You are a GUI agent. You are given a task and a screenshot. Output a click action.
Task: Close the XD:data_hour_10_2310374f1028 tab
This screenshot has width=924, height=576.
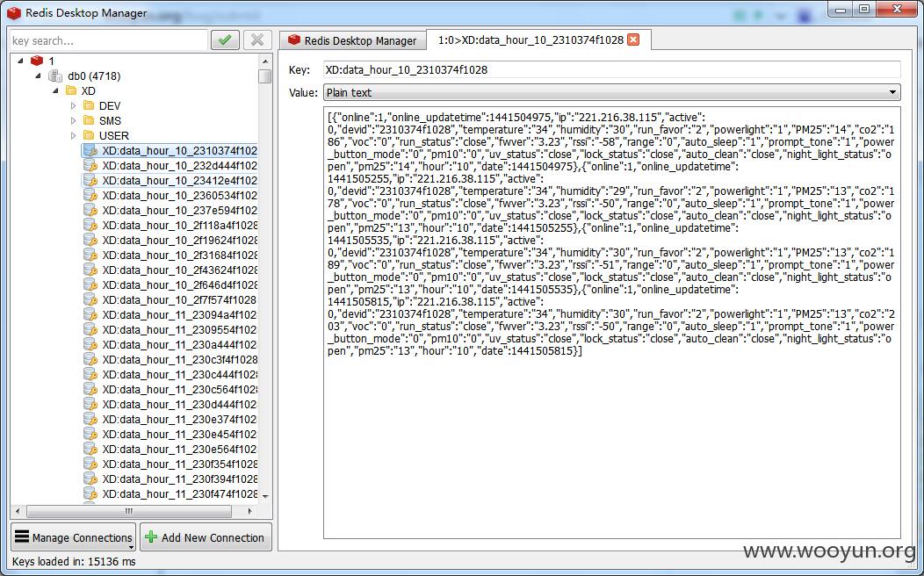633,40
